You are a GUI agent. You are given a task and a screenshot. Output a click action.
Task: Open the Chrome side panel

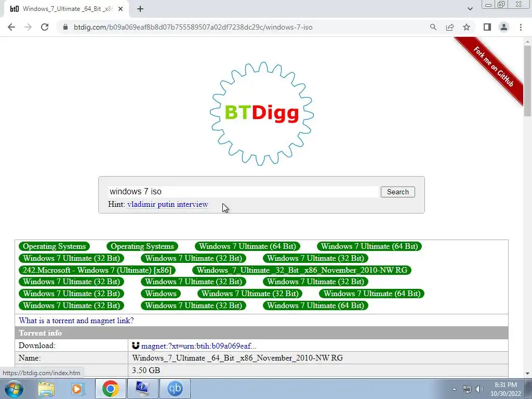(487, 27)
